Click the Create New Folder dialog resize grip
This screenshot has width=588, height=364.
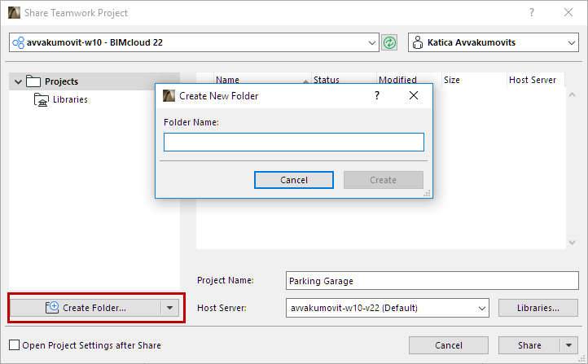pos(427,194)
